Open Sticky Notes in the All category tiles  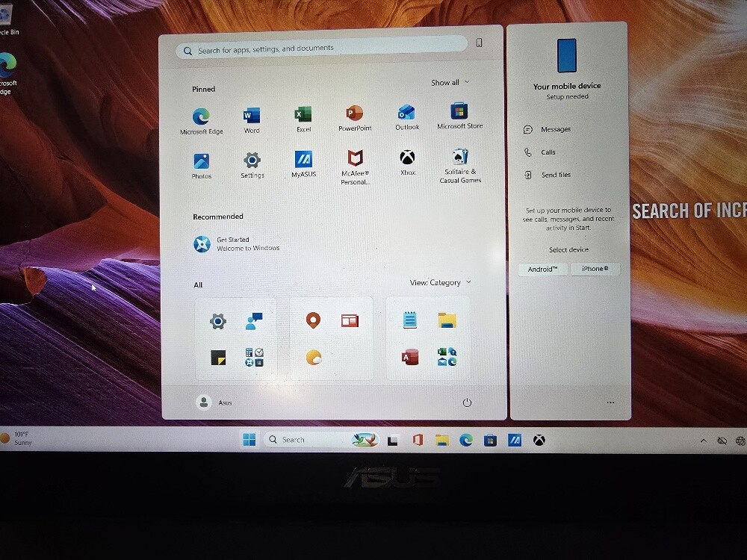pyautogui.click(x=218, y=357)
